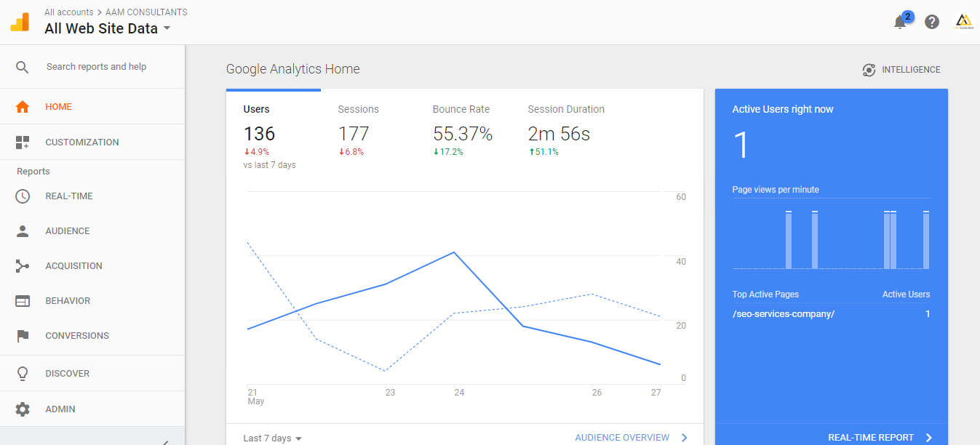This screenshot has height=445, width=980.
Task: Open the search reports magnifier icon
Action: pos(22,66)
